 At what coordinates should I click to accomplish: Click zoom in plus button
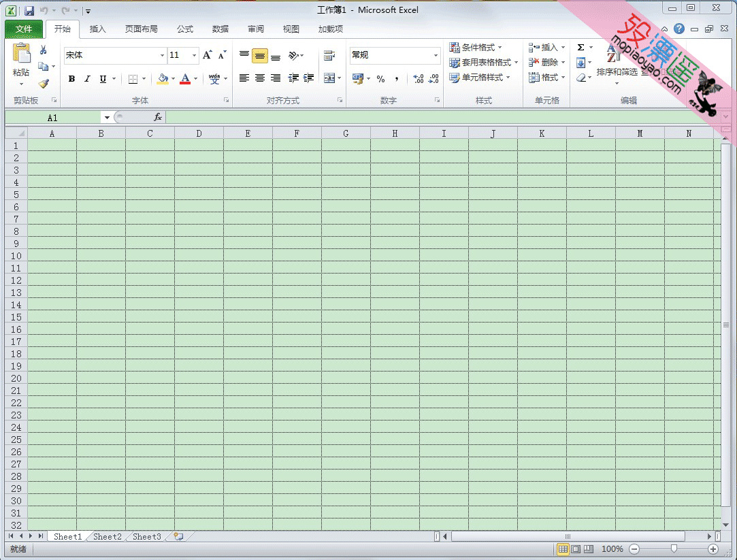pyautogui.click(x=713, y=548)
